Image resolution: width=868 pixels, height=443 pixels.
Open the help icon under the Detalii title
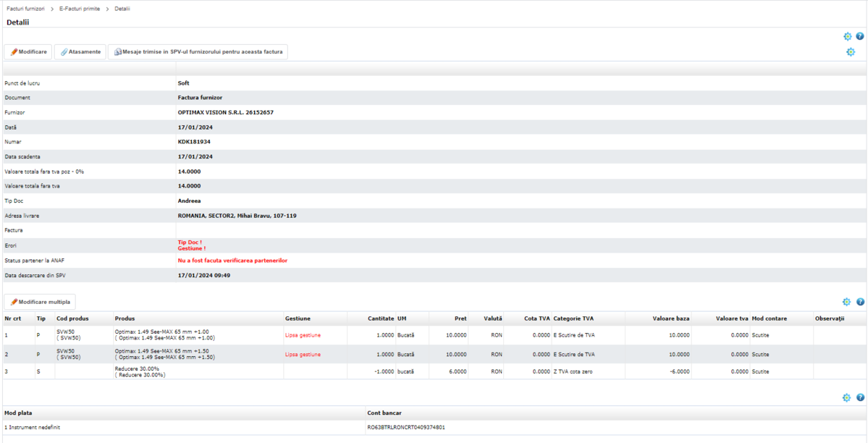(860, 36)
